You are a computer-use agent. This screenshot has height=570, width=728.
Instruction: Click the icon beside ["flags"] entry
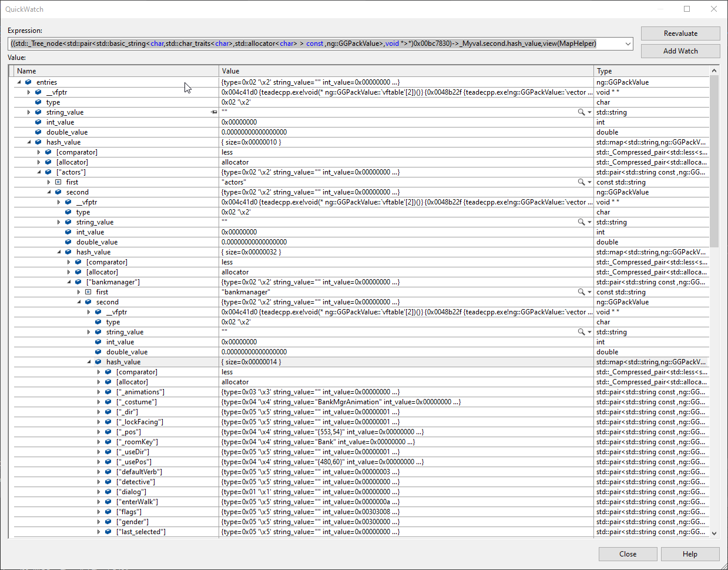(x=108, y=512)
